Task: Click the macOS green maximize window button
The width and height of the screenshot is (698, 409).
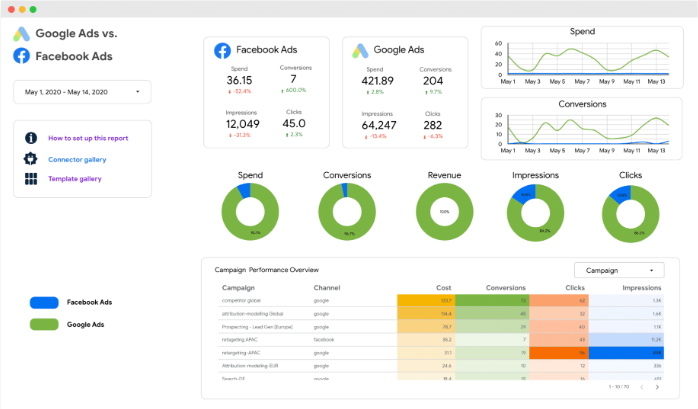Action: [x=33, y=9]
